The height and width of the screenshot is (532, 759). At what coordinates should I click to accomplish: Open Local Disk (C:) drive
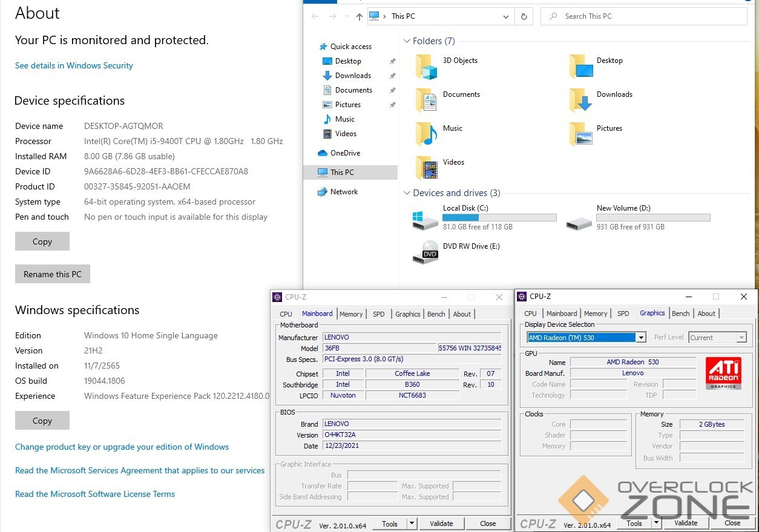(x=425, y=218)
